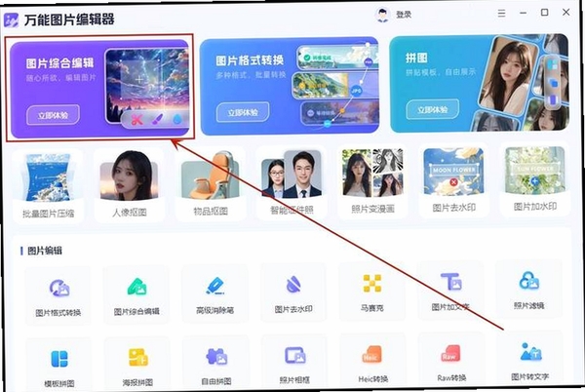
Task: Open 图片综合编辑 tool icon in 图片编辑 grid
Action: pyautogui.click(x=136, y=294)
